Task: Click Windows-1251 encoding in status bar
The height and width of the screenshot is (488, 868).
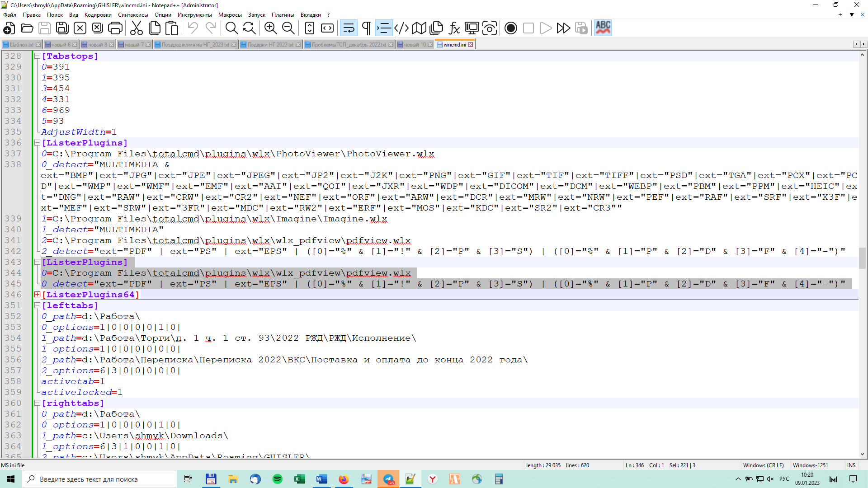Action: (x=810, y=465)
